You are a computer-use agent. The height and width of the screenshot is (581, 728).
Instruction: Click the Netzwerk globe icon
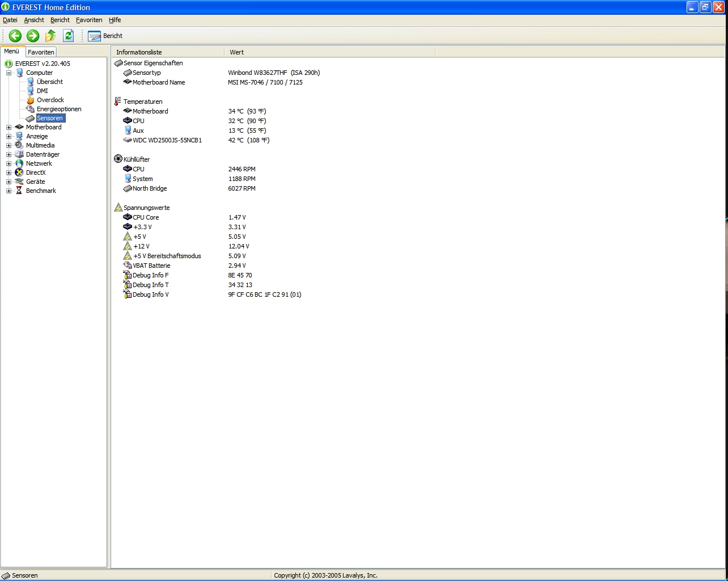(x=19, y=163)
